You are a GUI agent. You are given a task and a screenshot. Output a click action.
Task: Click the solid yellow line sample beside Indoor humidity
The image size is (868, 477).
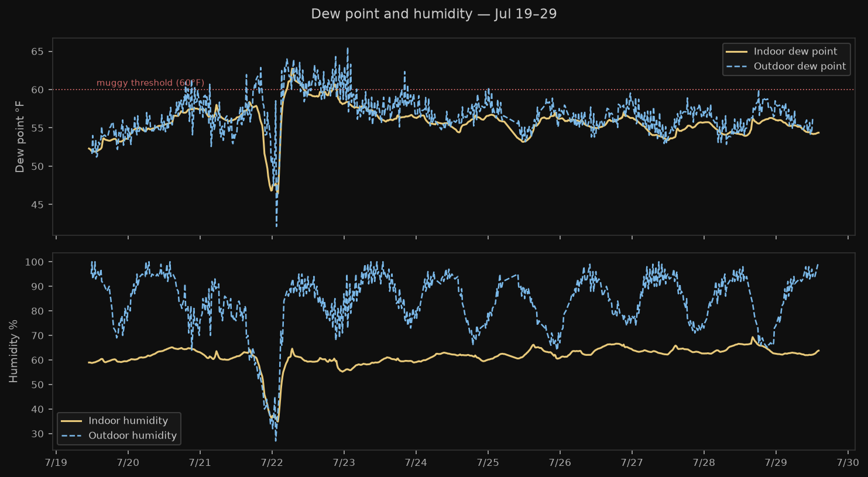[71, 421]
